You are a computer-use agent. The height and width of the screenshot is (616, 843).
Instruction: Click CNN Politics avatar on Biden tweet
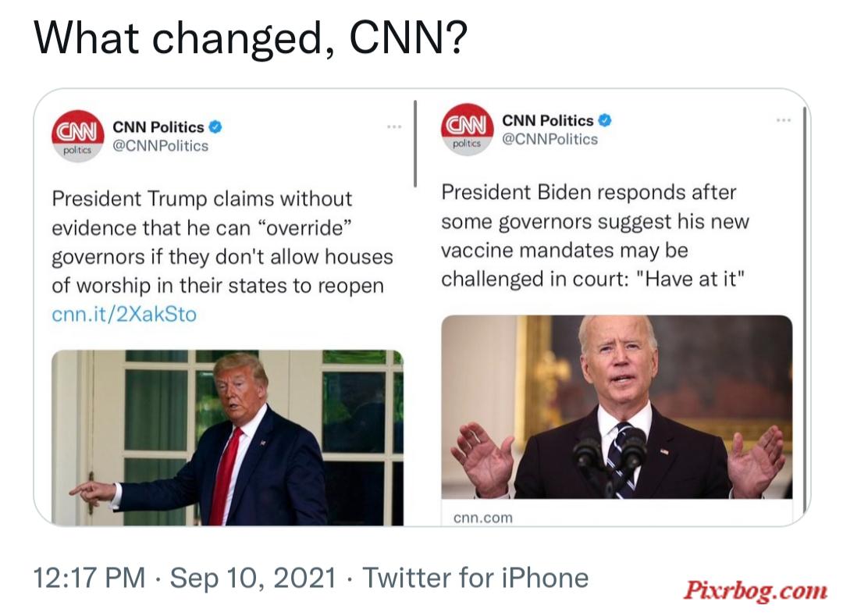[x=468, y=130]
